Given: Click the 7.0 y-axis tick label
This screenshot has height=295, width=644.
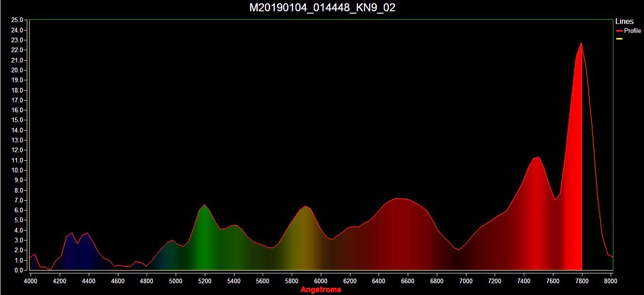Looking at the screenshot, I should click(19, 201).
